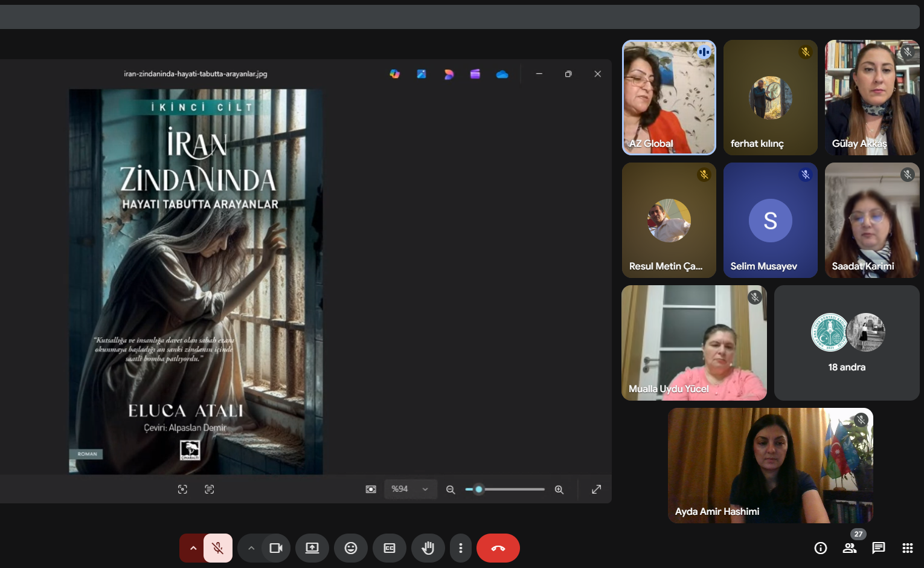The image size is (924, 568).
Task: Unmute the microphone in call controls
Action: click(218, 548)
